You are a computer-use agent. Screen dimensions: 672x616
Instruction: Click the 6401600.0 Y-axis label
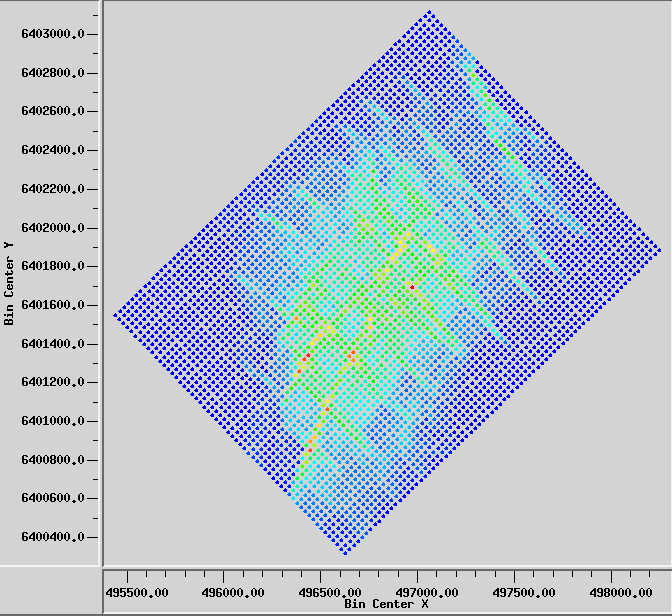pos(52,305)
